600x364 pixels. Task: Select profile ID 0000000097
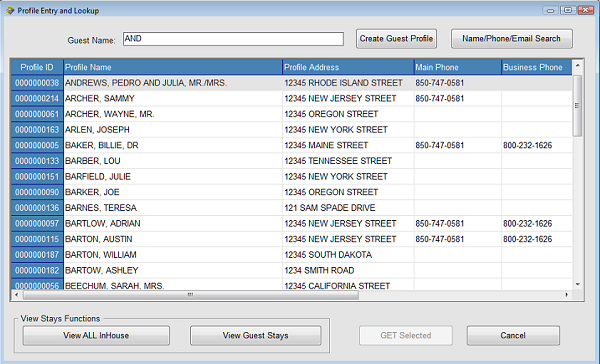[37, 224]
